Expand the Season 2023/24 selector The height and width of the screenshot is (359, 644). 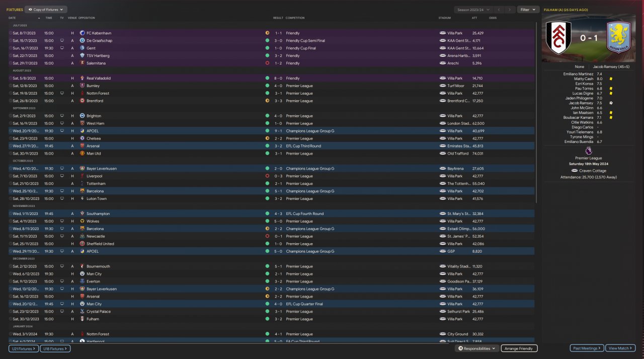[x=472, y=10]
